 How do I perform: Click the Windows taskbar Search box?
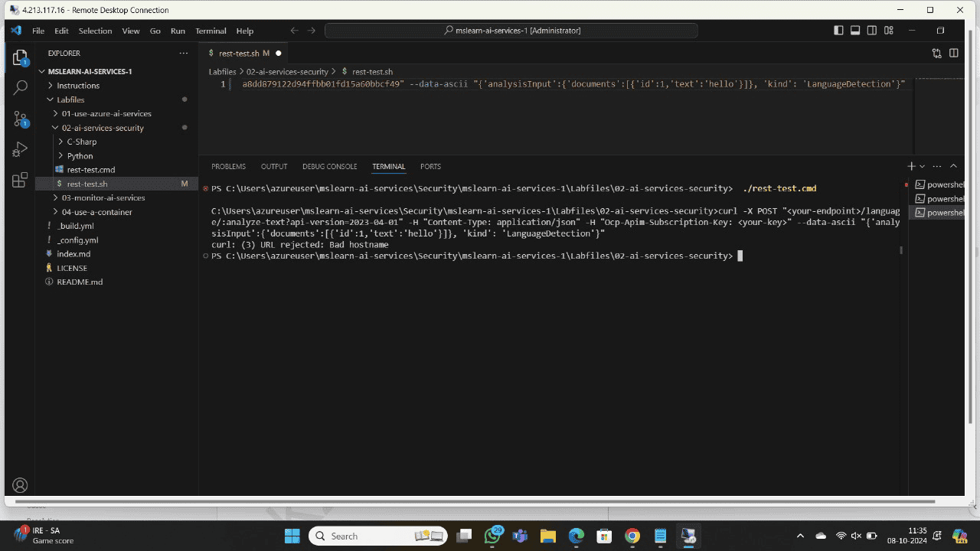[x=378, y=536]
